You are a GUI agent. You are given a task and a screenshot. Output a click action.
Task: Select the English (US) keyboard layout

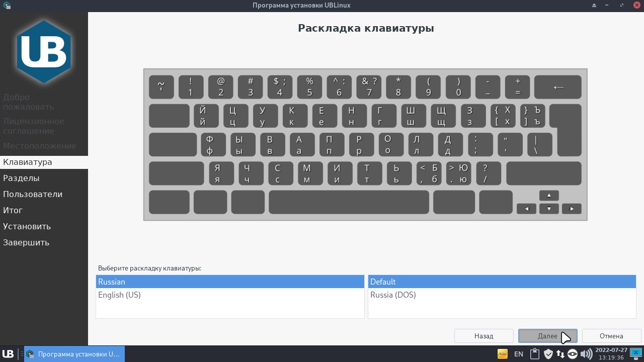[x=230, y=295]
